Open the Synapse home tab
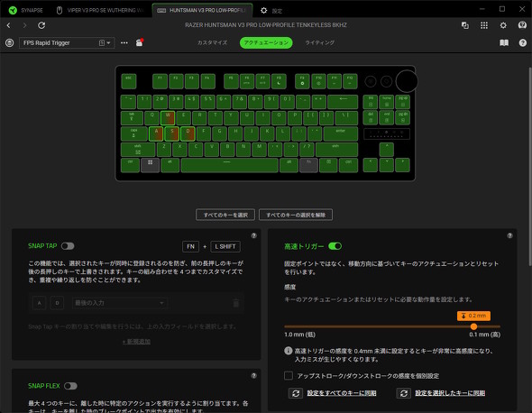 click(x=26, y=10)
